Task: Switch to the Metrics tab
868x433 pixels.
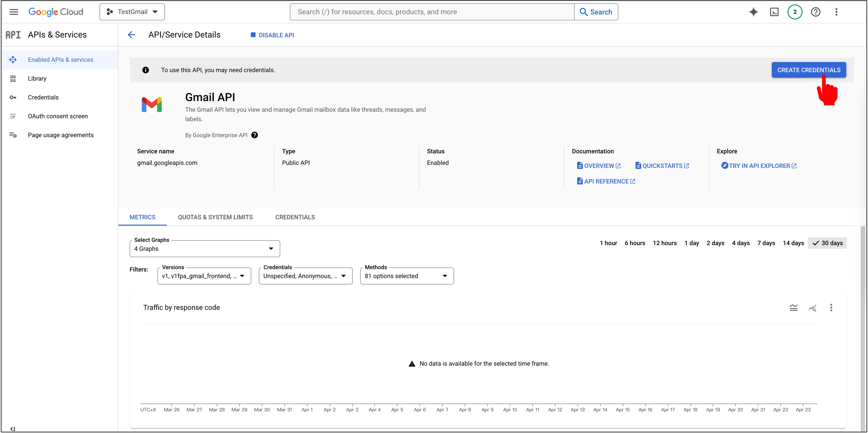Action: pos(142,217)
